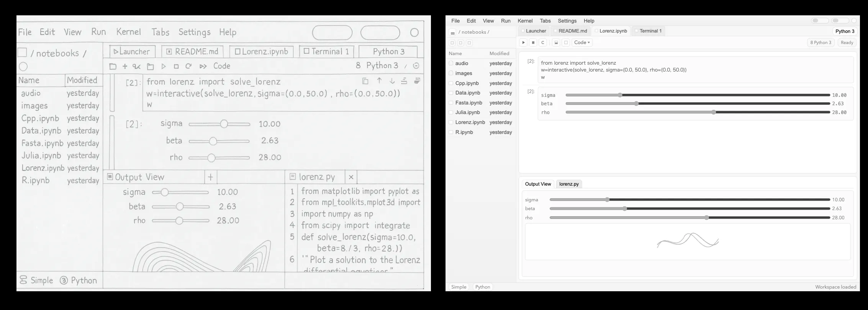This screenshot has height=310, width=868.
Task: Click move-cell-up arrow in sketch code cell
Action: [379, 81]
